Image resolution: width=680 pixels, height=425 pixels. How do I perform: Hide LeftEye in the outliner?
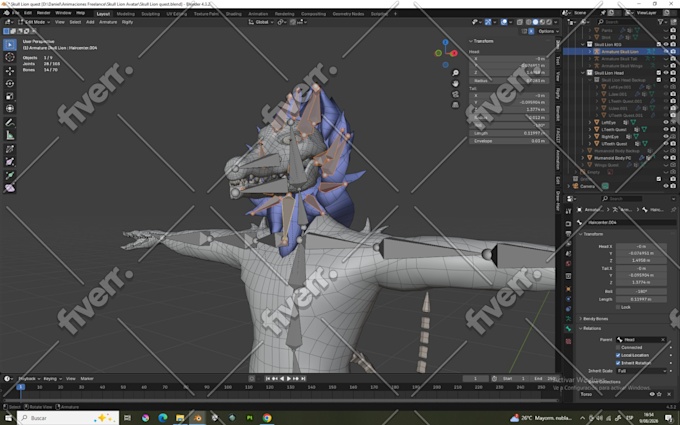point(666,122)
